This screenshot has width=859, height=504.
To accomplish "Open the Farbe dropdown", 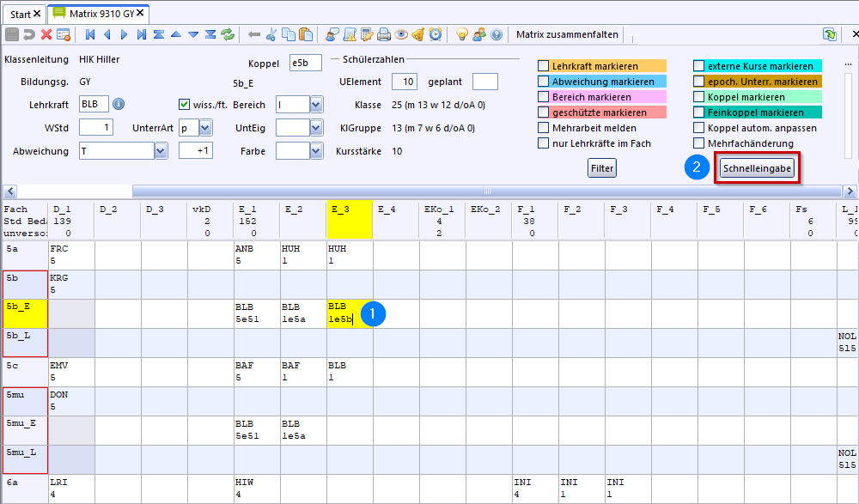I will click(317, 150).
